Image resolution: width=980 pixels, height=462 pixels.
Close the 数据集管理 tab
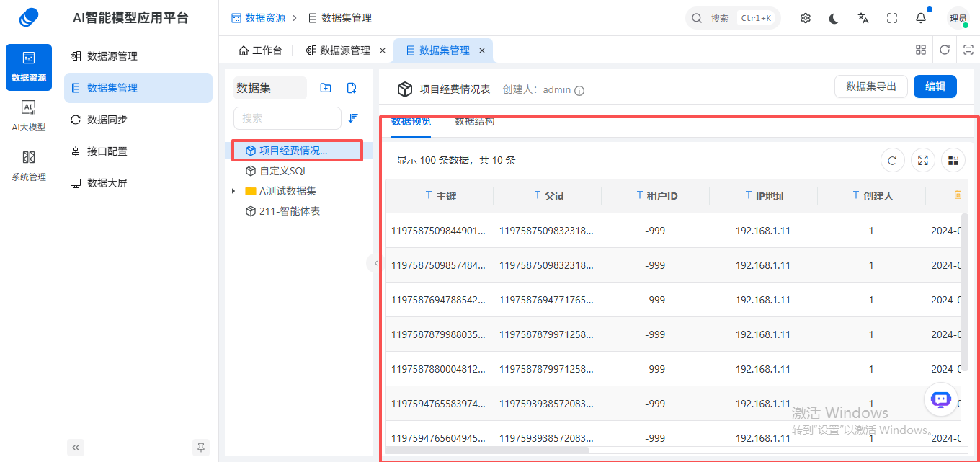click(x=482, y=50)
